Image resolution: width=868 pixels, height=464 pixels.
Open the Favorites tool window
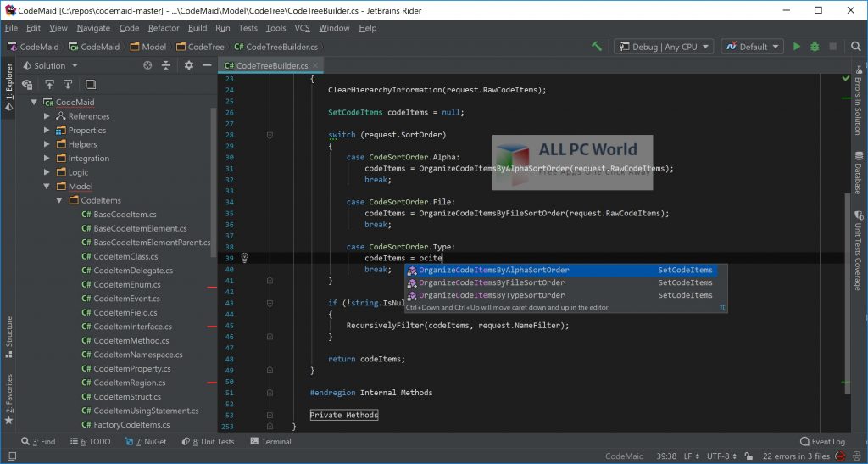pyautogui.click(x=8, y=399)
